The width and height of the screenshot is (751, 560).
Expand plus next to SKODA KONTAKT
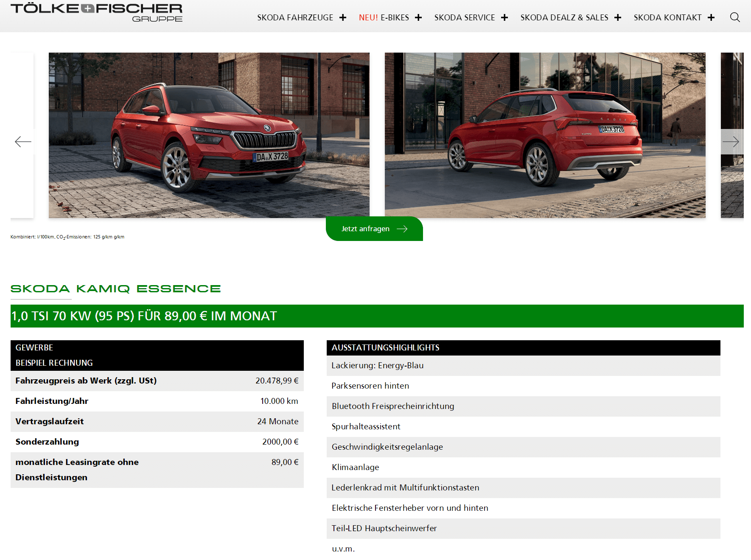711,17
